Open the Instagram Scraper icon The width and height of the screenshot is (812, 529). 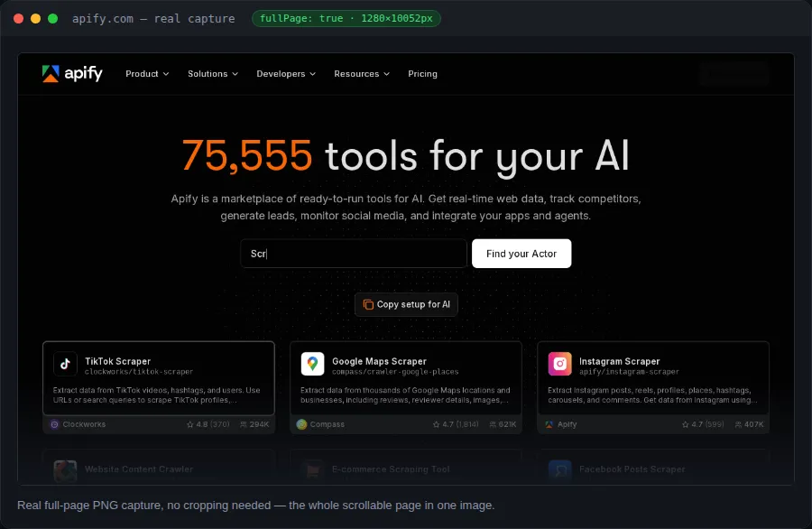pyautogui.click(x=559, y=364)
